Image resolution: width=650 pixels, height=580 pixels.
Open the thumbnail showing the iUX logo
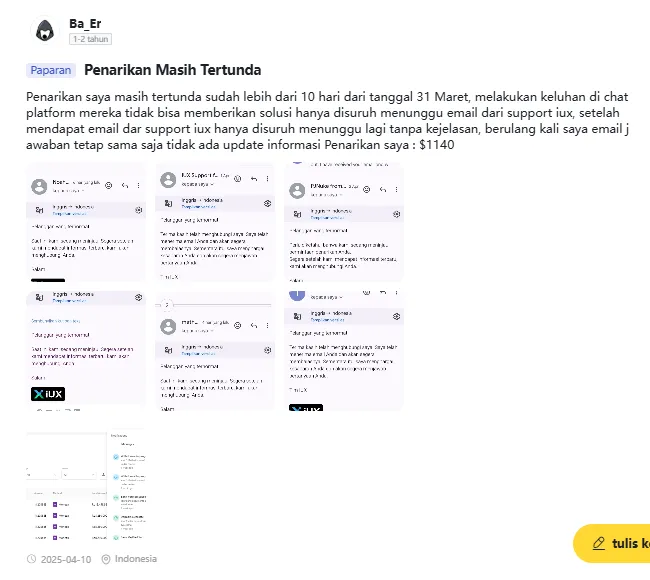click(x=86, y=351)
